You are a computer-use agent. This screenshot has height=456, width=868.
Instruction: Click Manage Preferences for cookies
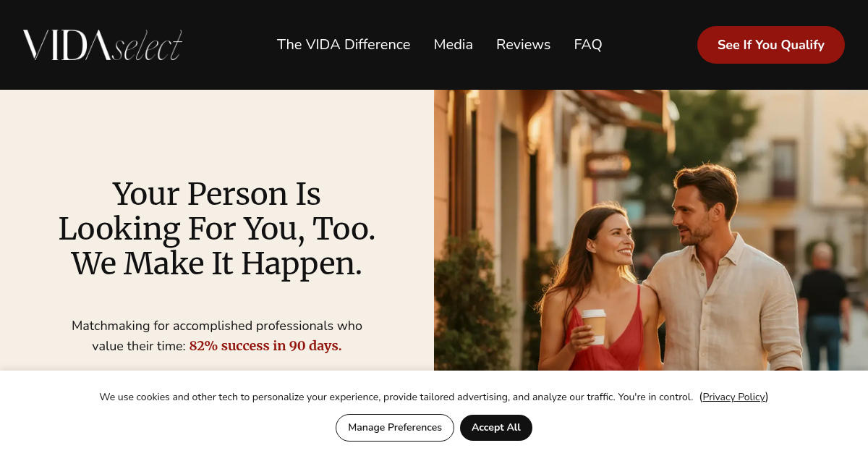pos(395,428)
